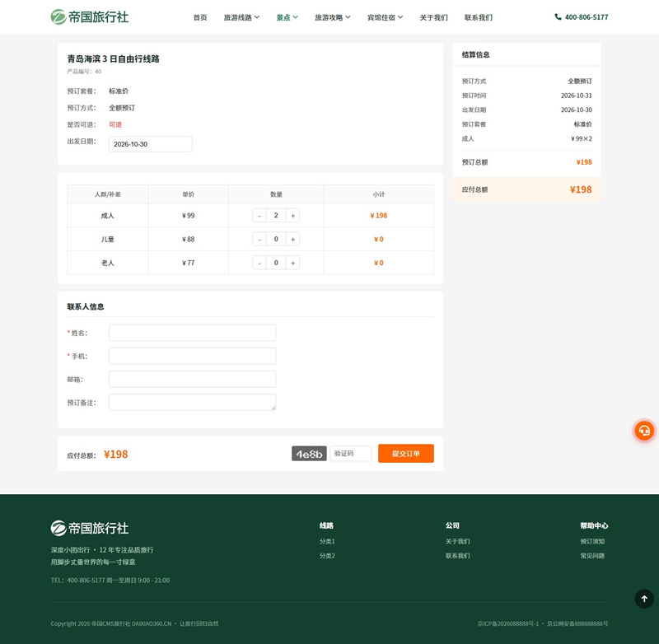This screenshot has height=644, width=659.
Task: Open footer link 分类2
Action: (x=327, y=555)
